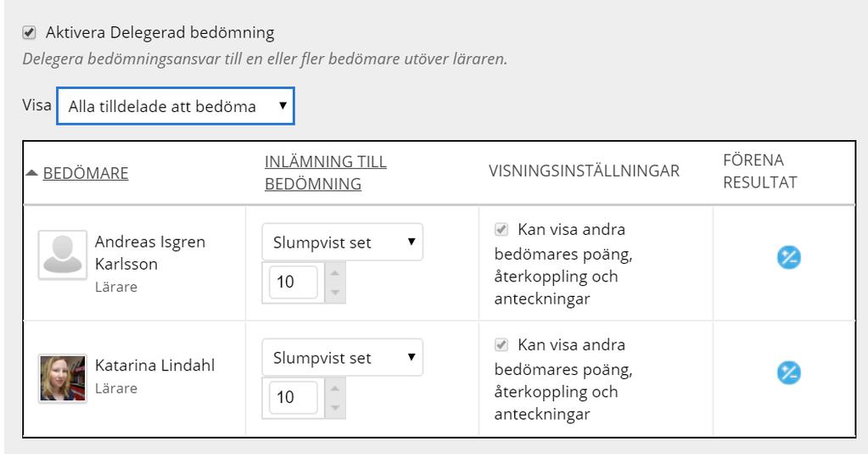Click the number field showing 10 for Katarina
The width and height of the screenshot is (868, 464).
[294, 397]
